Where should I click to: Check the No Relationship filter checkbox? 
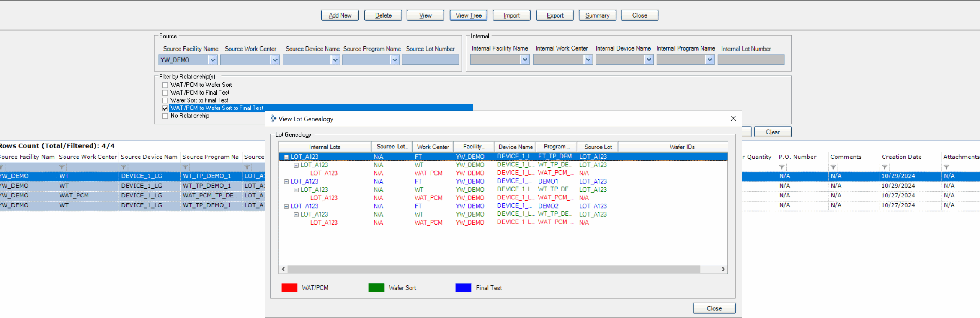[x=165, y=116]
